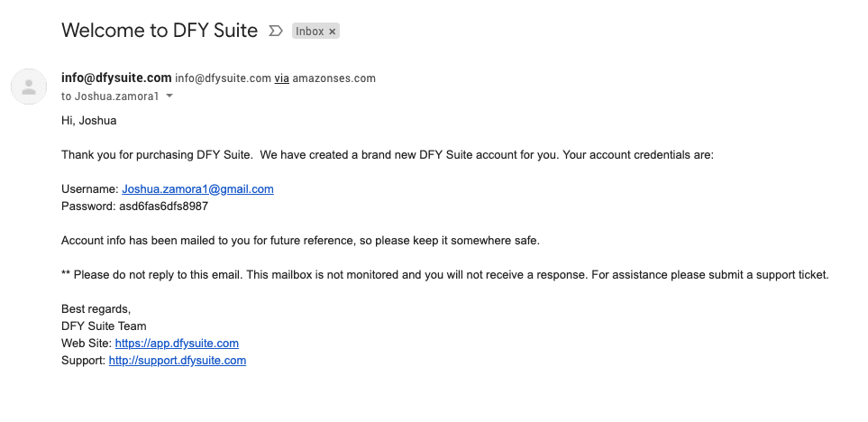Open the Joshua.zamora1@gmail.com username link
The height and width of the screenshot is (422, 868).
(x=197, y=189)
